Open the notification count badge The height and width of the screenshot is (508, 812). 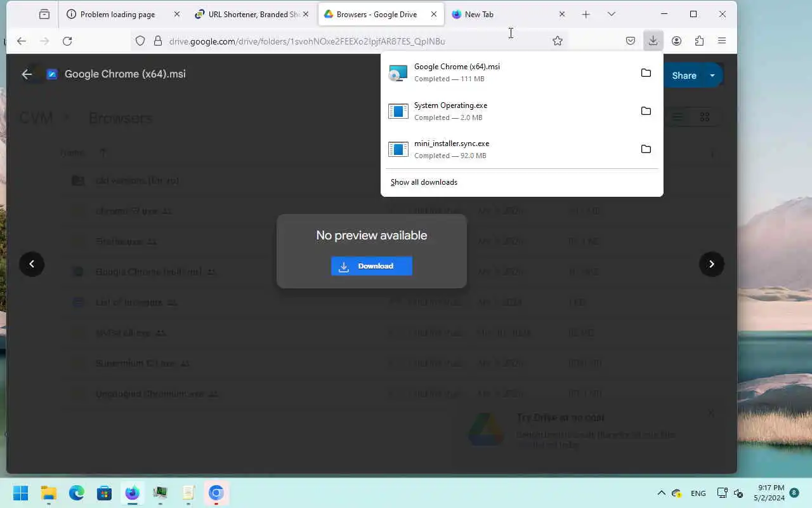click(x=794, y=493)
